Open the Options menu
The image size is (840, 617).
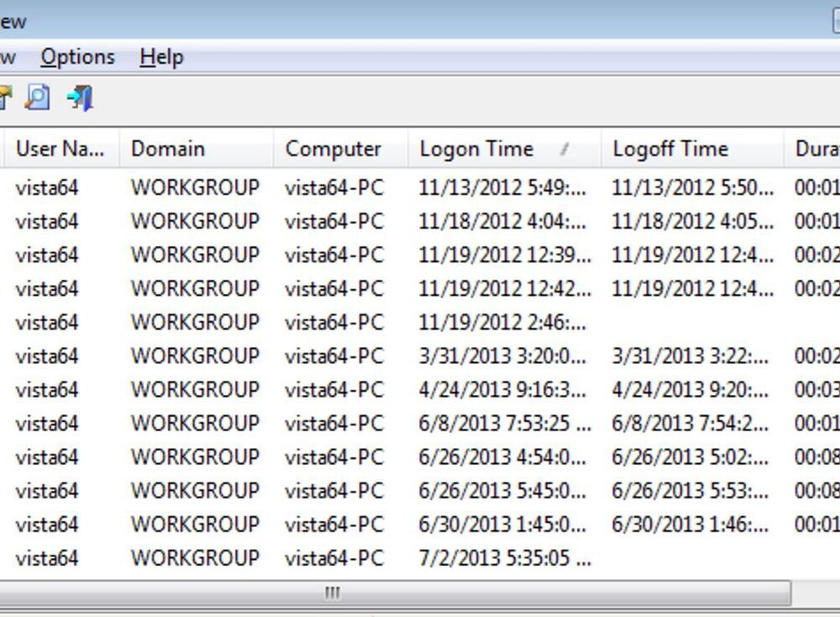(77, 57)
